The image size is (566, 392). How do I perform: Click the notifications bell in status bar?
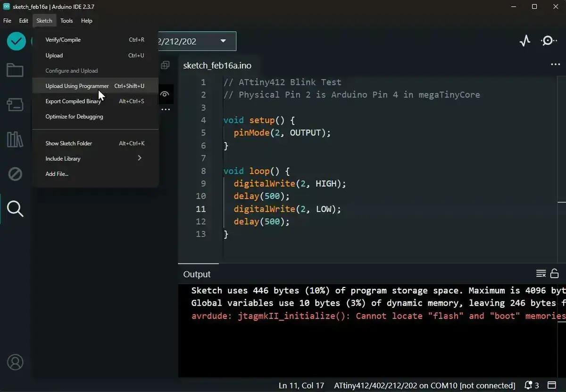[x=529, y=385]
